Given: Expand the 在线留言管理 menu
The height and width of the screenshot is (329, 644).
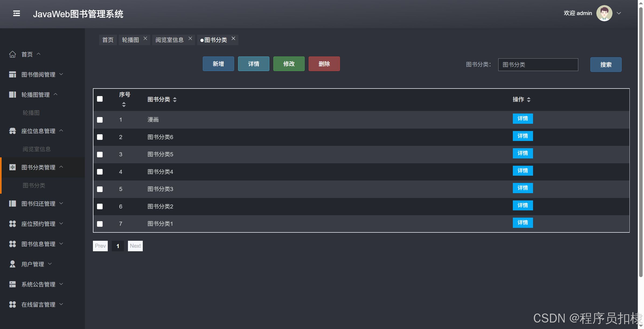Looking at the screenshot, I should [x=38, y=305].
